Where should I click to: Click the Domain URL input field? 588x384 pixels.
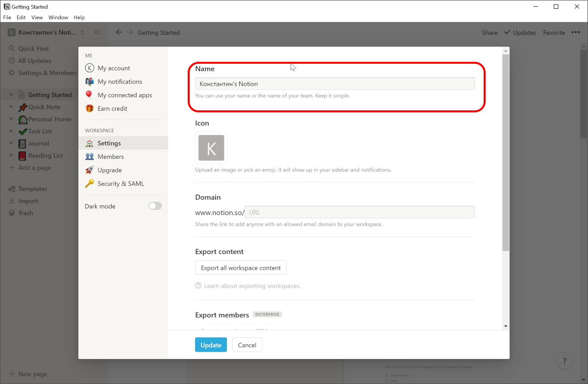[360, 212]
